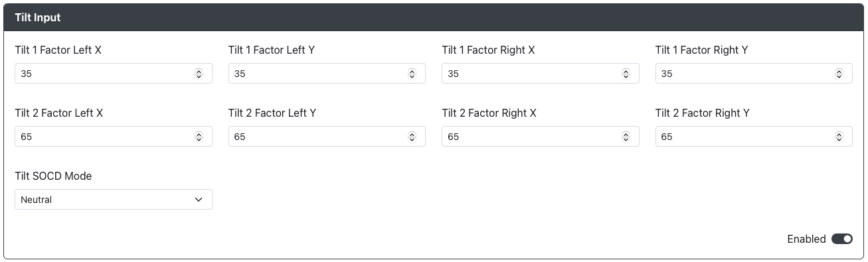Select the Tilt 1 Factor Right X input
Image resolution: width=868 pixels, height=262 pixels.
[x=541, y=74]
